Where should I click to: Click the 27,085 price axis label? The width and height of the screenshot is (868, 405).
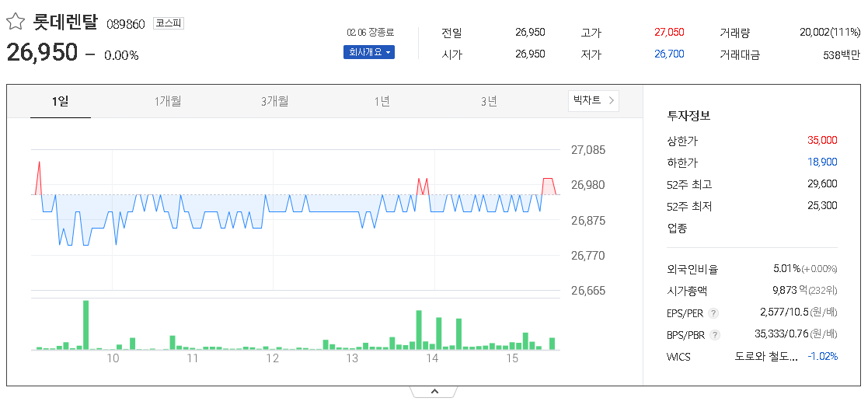tap(588, 149)
